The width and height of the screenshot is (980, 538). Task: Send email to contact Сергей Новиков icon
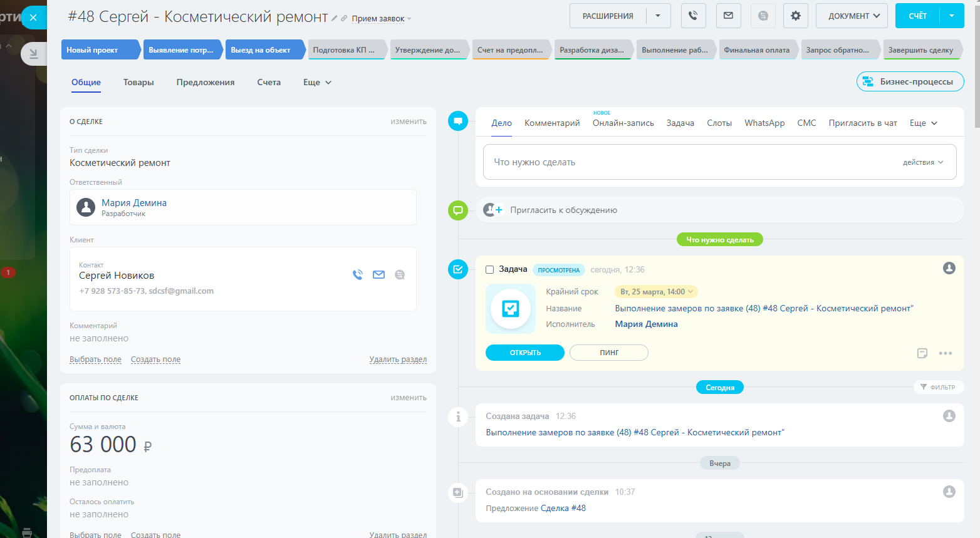click(378, 274)
